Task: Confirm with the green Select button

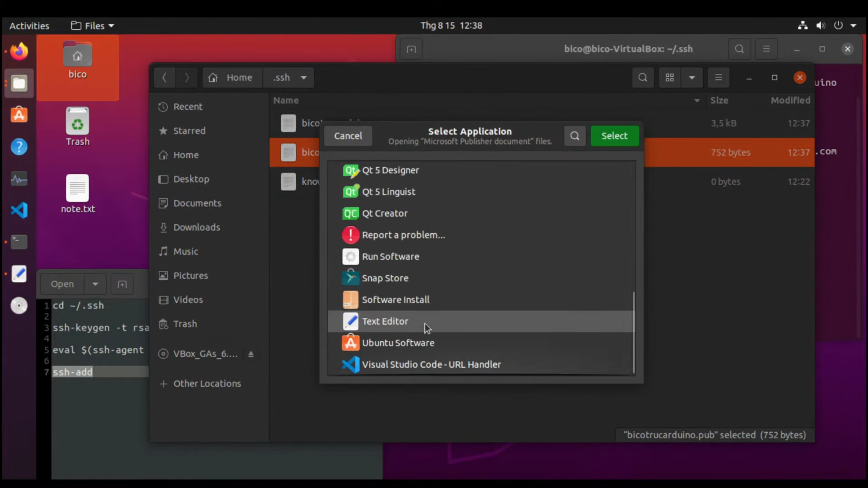Action: pos(614,136)
